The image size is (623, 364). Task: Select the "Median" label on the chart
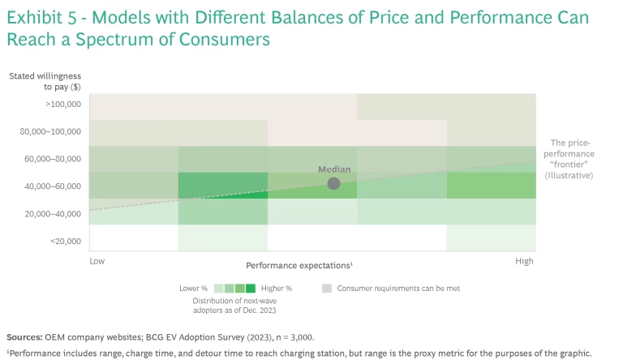[x=333, y=169]
